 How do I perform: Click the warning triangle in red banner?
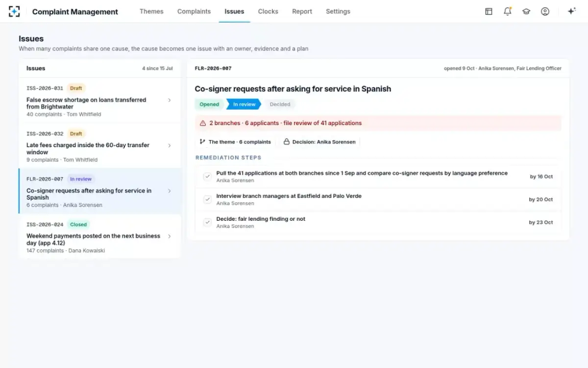click(x=203, y=123)
